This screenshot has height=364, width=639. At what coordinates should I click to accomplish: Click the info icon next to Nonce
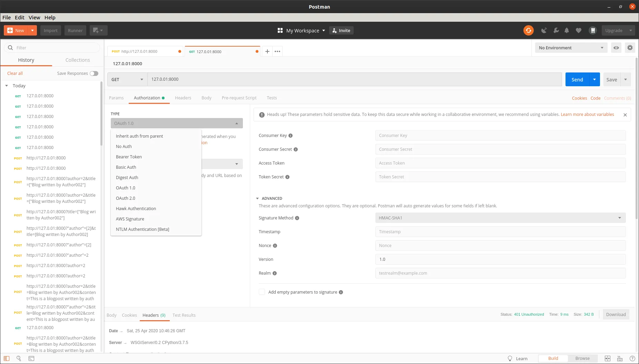(x=275, y=246)
